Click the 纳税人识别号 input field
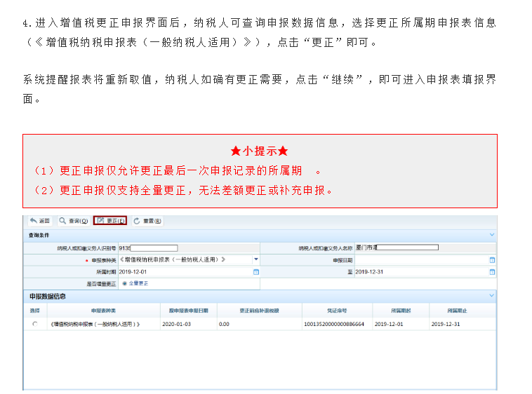Viewport: 532px width, 394px height. coord(189,248)
